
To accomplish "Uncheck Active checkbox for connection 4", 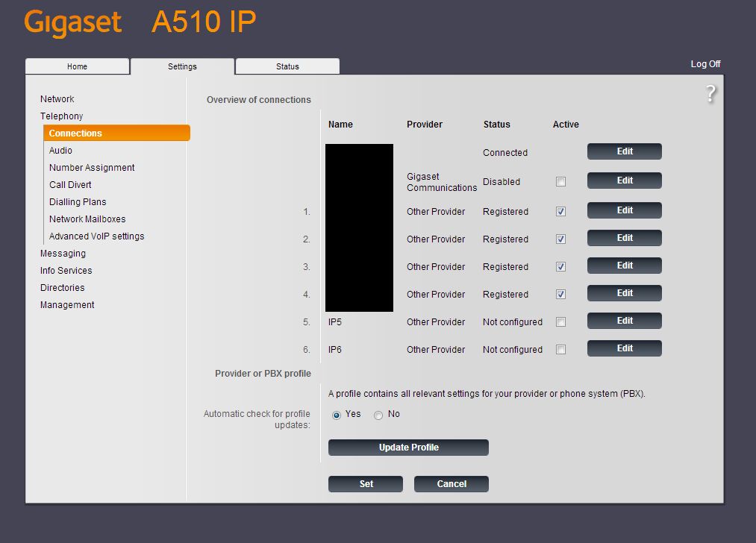I will click(560, 294).
